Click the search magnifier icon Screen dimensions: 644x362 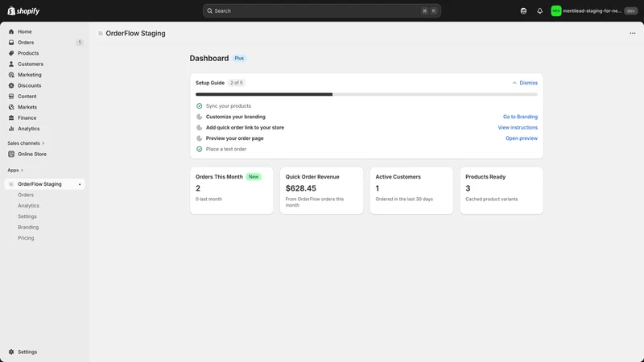(x=209, y=10)
